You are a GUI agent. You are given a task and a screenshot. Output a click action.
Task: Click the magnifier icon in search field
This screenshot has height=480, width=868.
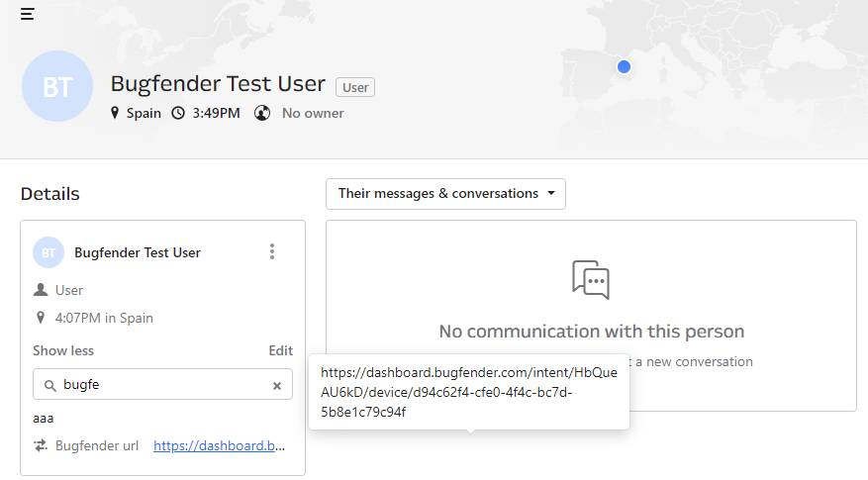click(x=49, y=385)
